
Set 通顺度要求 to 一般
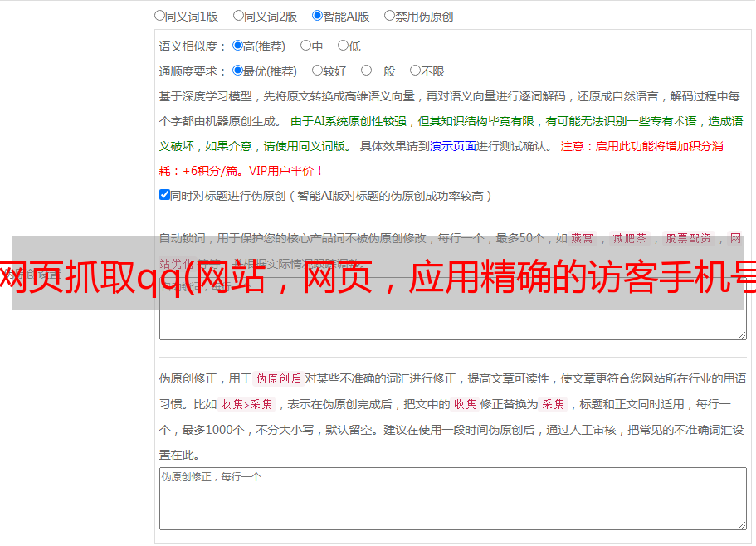(367, 71)
